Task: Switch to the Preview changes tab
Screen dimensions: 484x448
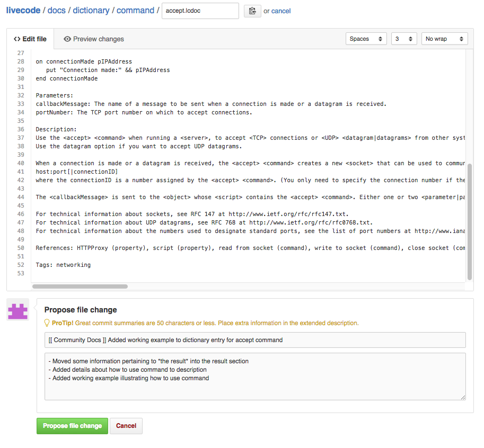Action: tap(93, 39)
